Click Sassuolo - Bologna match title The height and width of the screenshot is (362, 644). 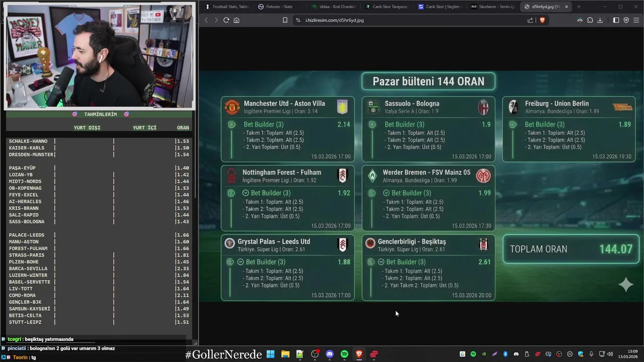(x=412, y=103)
